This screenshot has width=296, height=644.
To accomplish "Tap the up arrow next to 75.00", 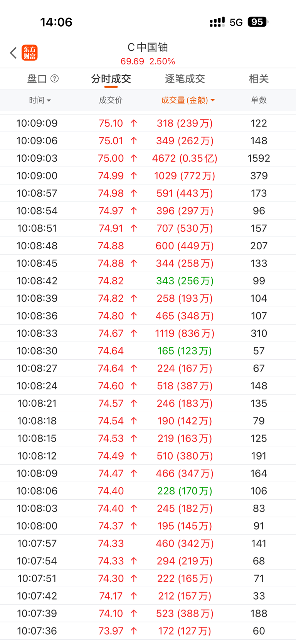I will point(134,158).
